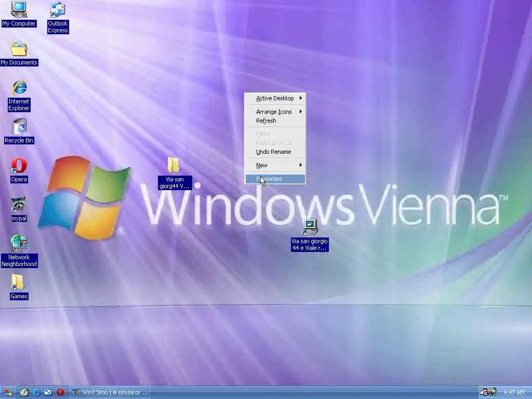Viewport: 532px width, 399px height.
Task: Click the raccoon system tray icon
Action: (493, 392)
